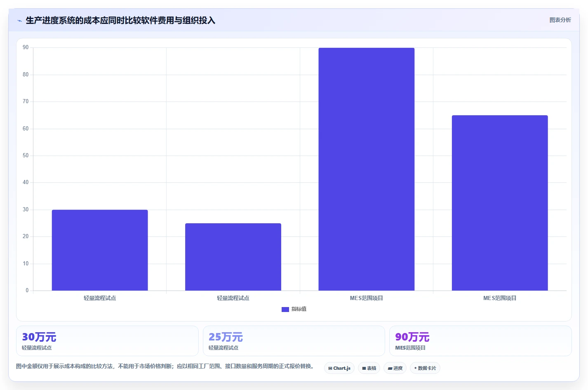Click the footnote text starting with 图中金额

click(166, 366)
